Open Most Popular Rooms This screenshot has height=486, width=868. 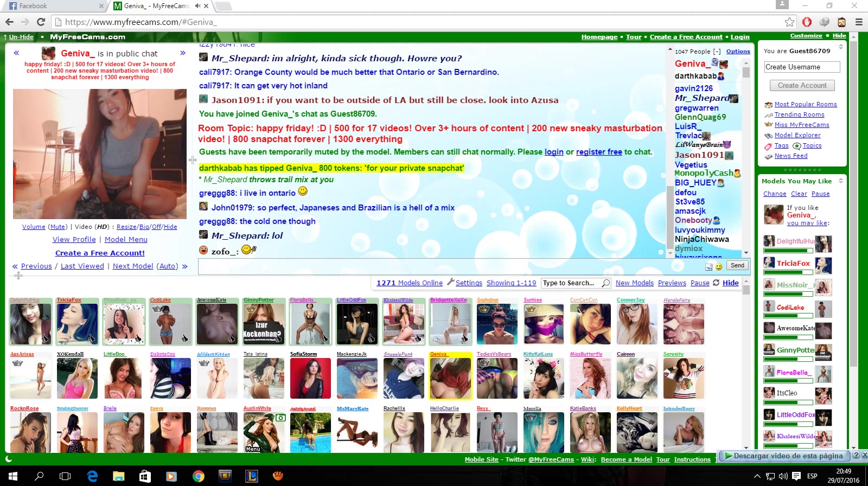tap(806, 104)
